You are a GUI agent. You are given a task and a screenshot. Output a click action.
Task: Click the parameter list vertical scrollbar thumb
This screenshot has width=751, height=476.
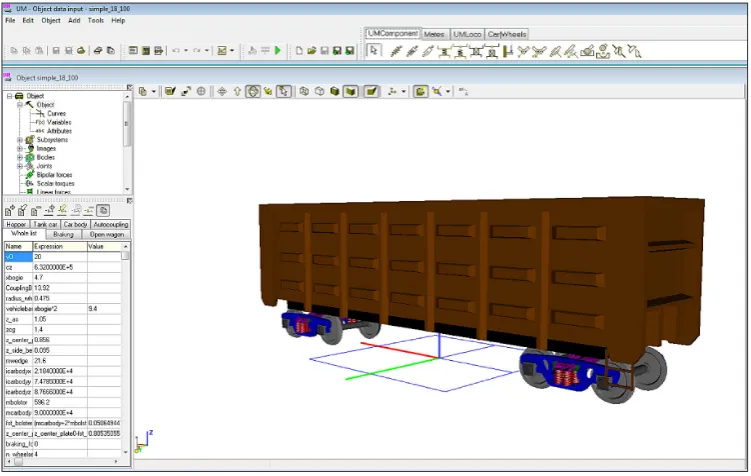pos(125,256)
